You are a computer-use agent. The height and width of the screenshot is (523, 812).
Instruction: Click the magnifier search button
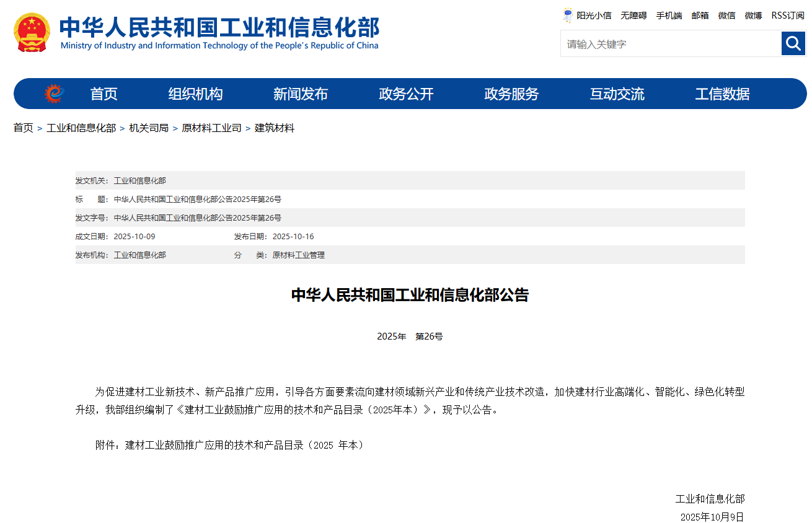click(793, 43)
